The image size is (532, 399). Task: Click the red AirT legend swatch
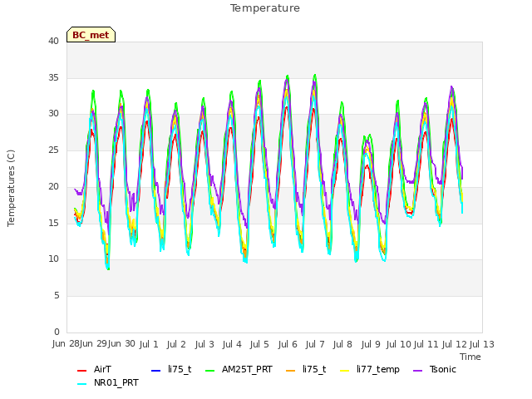(82, 370)
